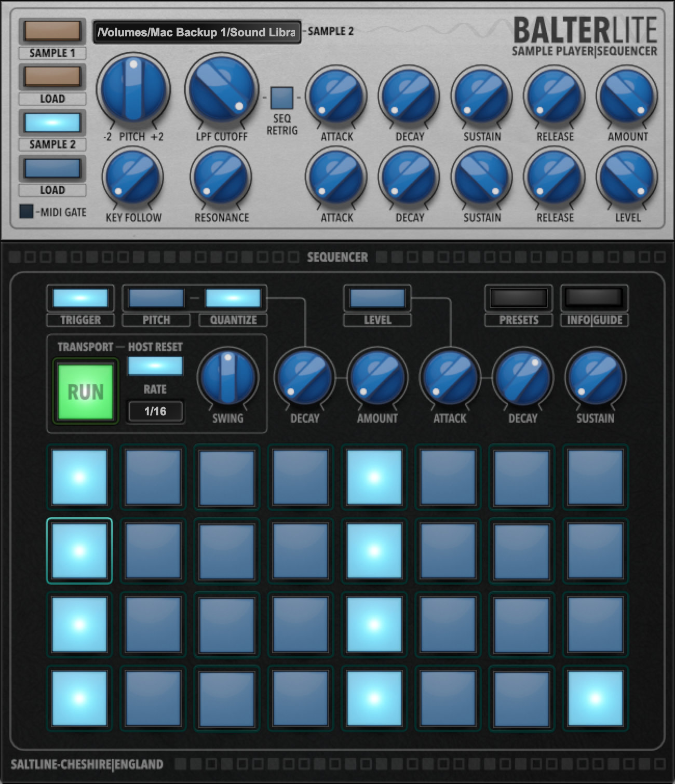Open the Rate 1/16 selector

(155, 411)
